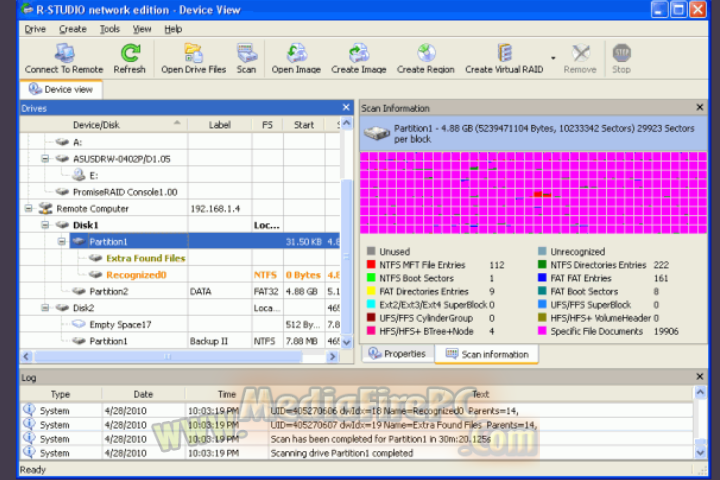Image resolution: width=720 pixels, height=480 pixels.
Task: Close the Drives panel
Action: 346,107
